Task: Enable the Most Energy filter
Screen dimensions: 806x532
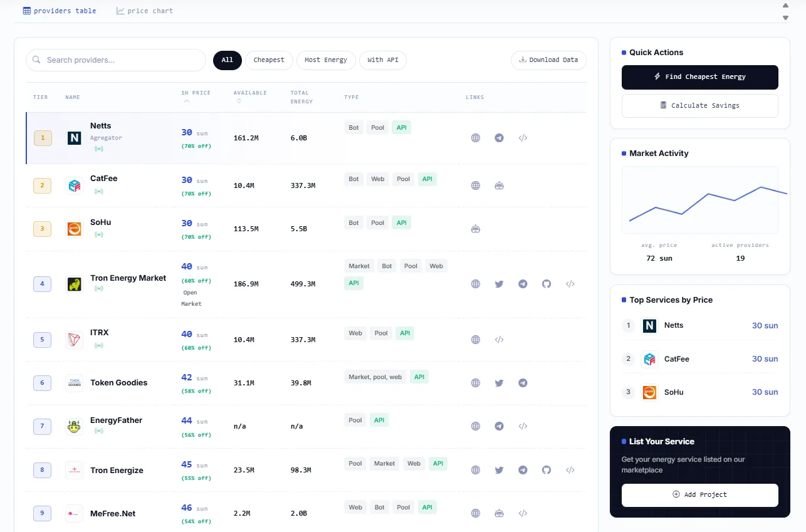Action: click(326, 60)
